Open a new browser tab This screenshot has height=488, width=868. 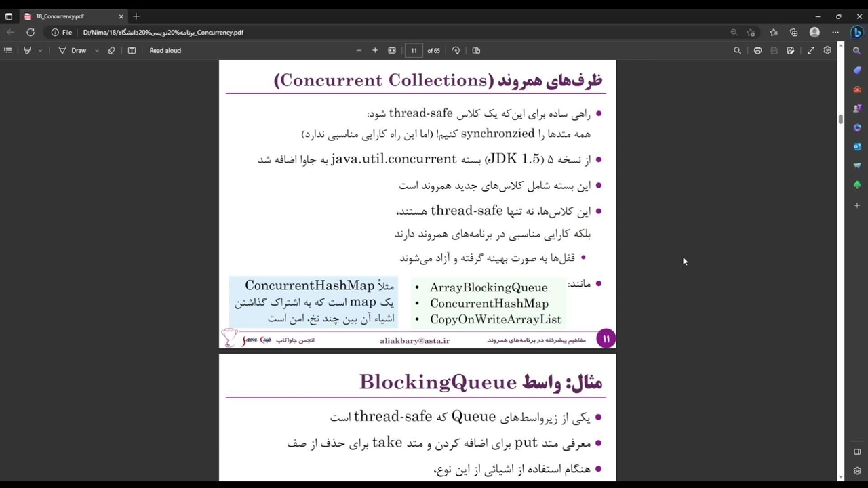[136, 16]
